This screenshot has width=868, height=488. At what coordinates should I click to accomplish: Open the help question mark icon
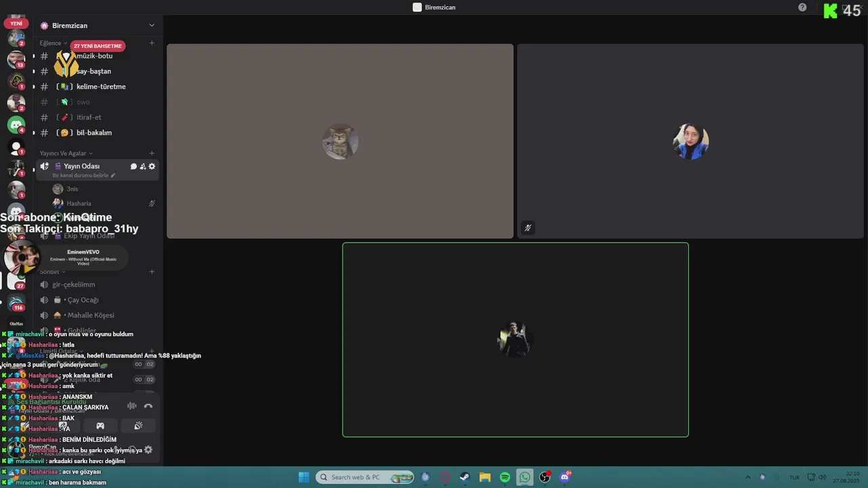(802, 7)
